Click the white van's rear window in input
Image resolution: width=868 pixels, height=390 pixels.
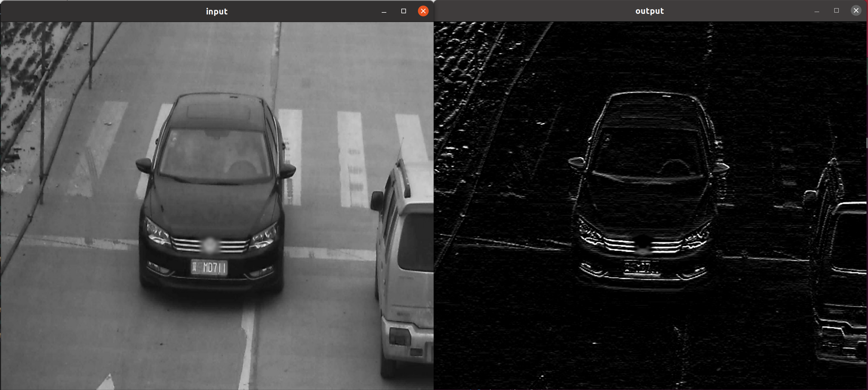click(x=416, y=242)
